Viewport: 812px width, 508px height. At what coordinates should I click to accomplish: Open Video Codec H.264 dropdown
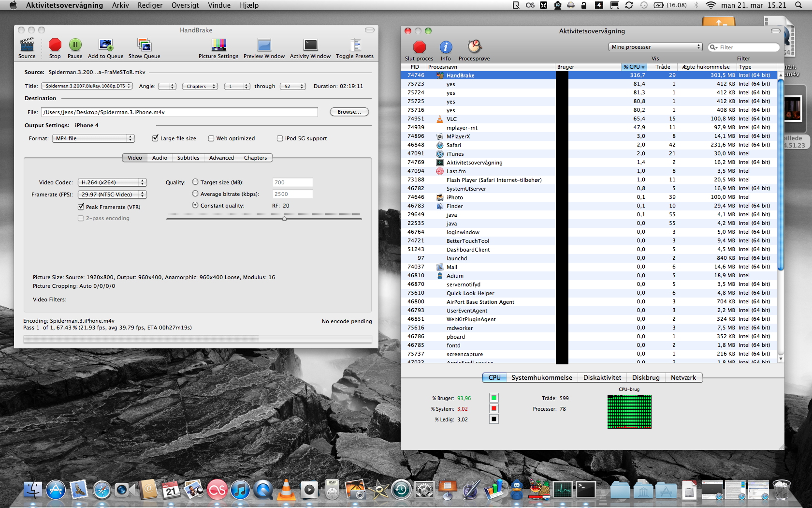pos(112,182)
